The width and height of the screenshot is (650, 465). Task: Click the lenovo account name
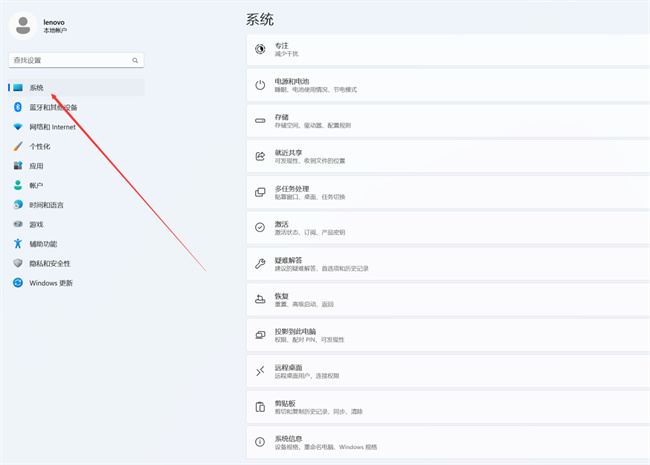coord(54,22)
